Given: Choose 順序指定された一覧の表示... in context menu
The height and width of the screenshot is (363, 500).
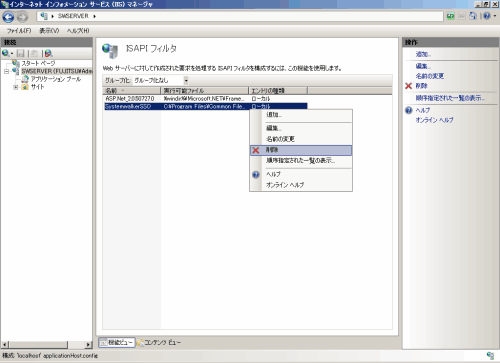Looking at the screenshot, I should coord(301,161).
